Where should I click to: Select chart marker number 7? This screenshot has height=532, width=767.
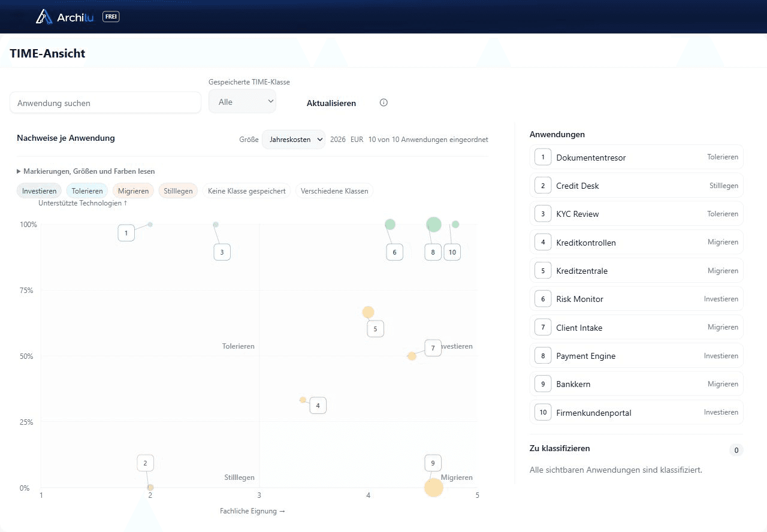tap(433, 348)
